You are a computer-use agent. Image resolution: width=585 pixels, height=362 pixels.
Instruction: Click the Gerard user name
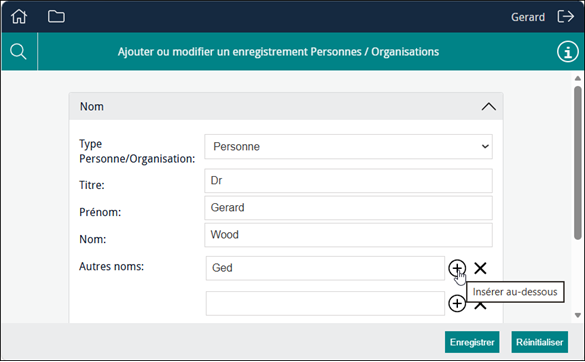[528, 17]
